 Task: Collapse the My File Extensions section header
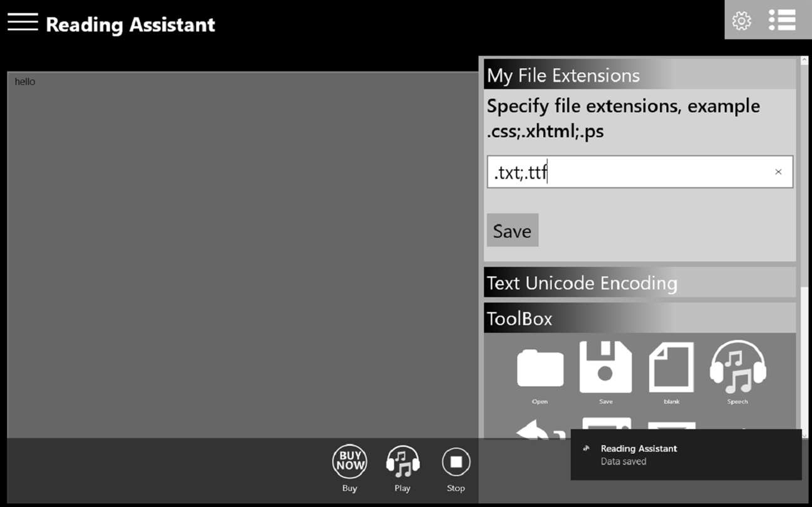pyautogui.click(x=640, y=75)
